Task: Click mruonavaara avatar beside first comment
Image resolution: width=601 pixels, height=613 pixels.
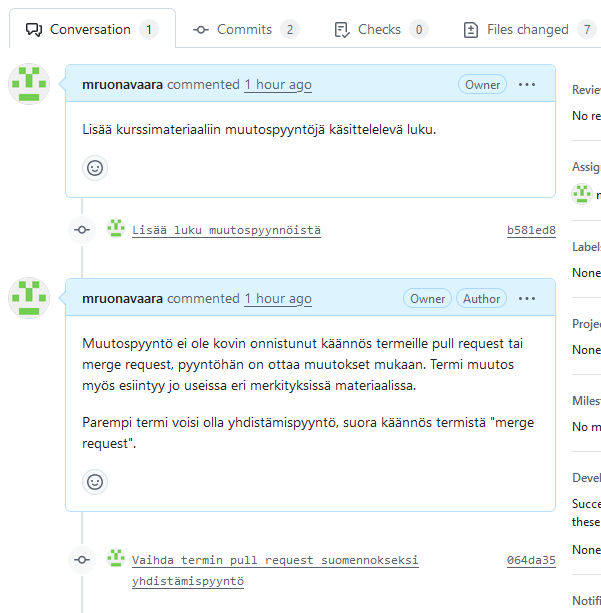Action: 29,85
